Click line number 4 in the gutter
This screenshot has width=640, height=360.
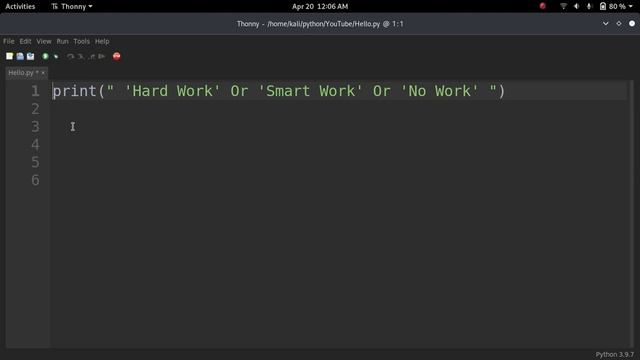(x=36, y=144)
